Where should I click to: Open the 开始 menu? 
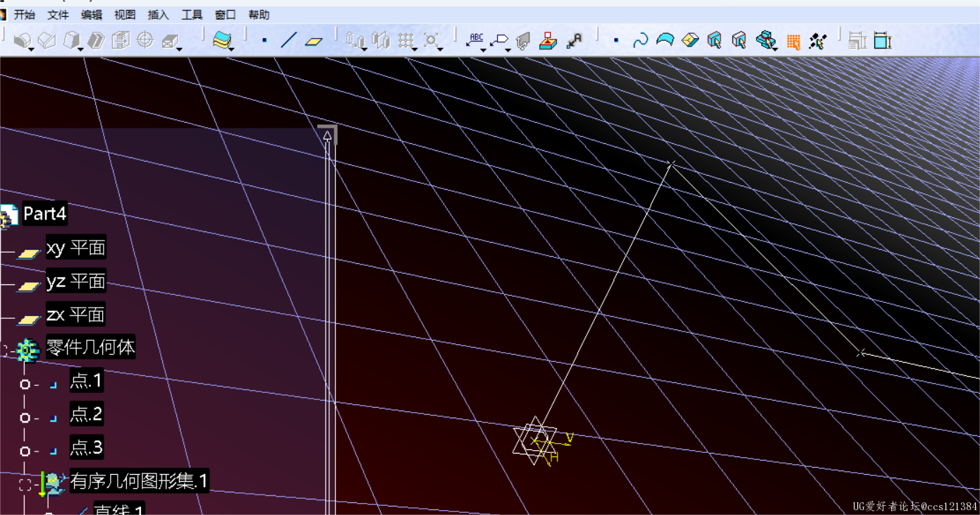coord(24,15)
